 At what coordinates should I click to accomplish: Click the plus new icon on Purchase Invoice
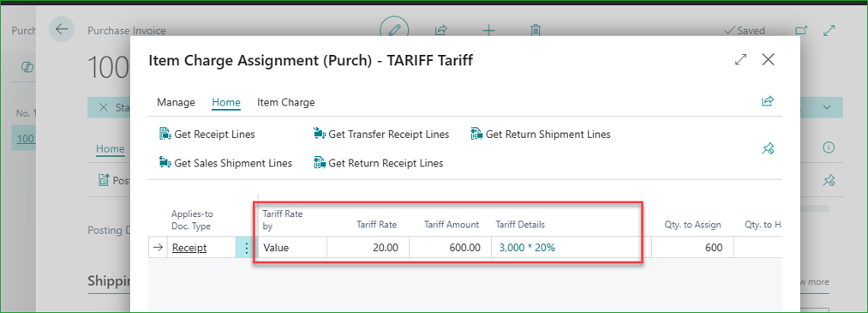click(488, 31)
